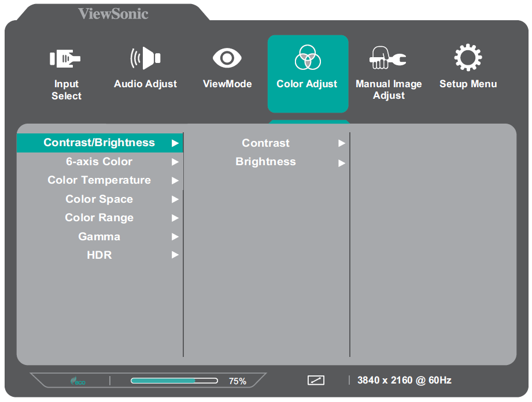Click the Color Adjust overlapping circles icon

coord(308,57)
